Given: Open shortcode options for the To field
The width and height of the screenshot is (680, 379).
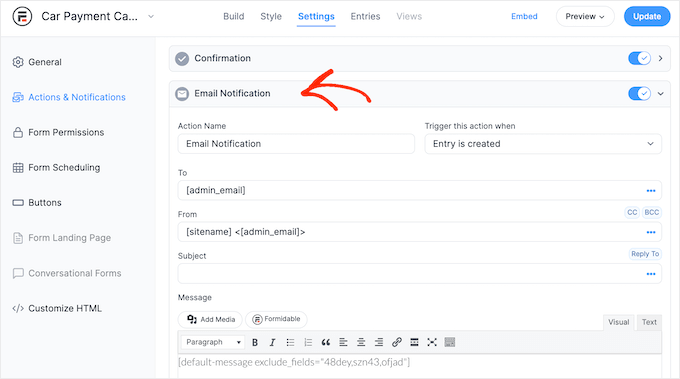Looking at the screenshot, I should (x=651, y=190).
